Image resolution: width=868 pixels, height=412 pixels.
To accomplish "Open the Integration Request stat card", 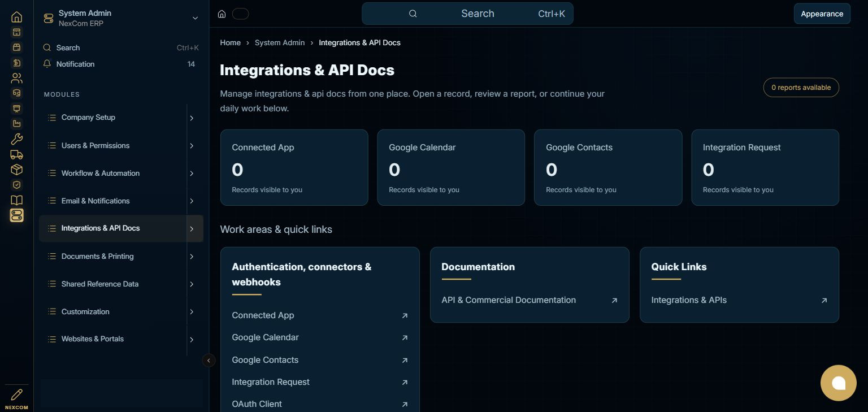I will pos(765,167).
